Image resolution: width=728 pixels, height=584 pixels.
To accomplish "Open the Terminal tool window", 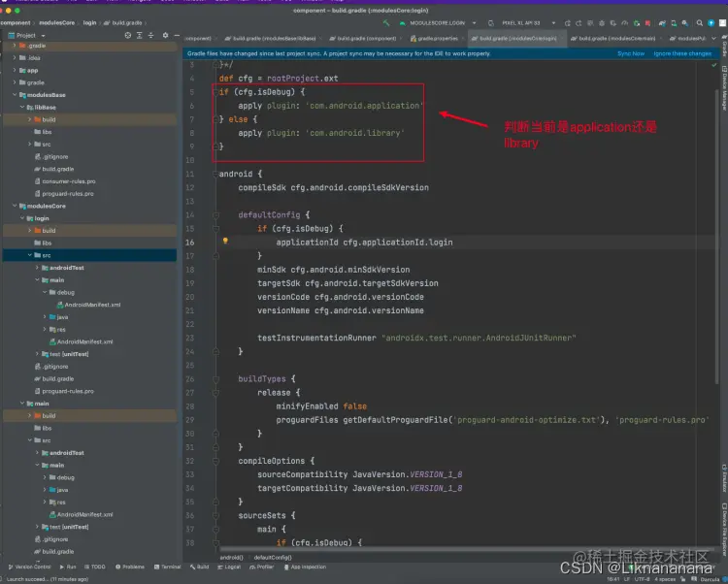I will point(167,567).
